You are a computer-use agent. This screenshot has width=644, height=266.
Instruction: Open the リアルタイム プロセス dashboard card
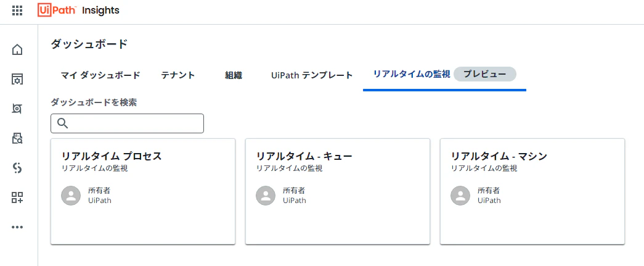coord(143,191)
